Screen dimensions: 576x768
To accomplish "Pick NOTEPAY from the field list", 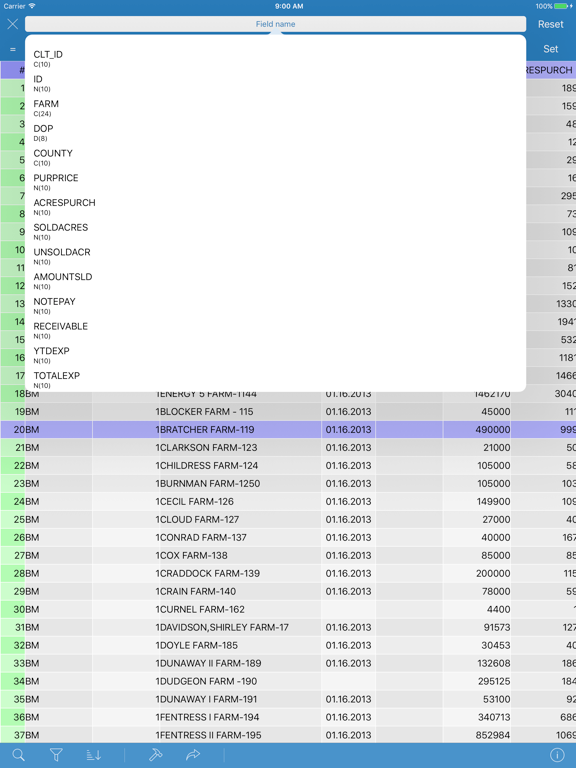I will pos(275,306).
